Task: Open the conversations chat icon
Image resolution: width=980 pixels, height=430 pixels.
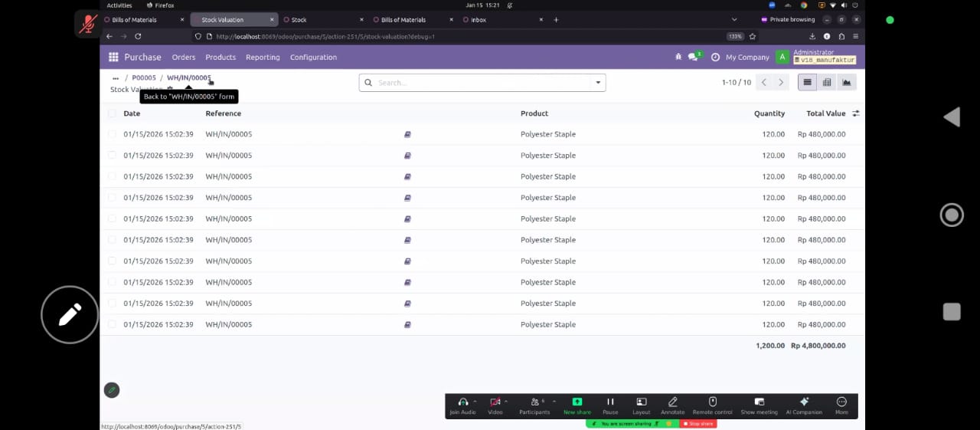Action: point(693,57)
